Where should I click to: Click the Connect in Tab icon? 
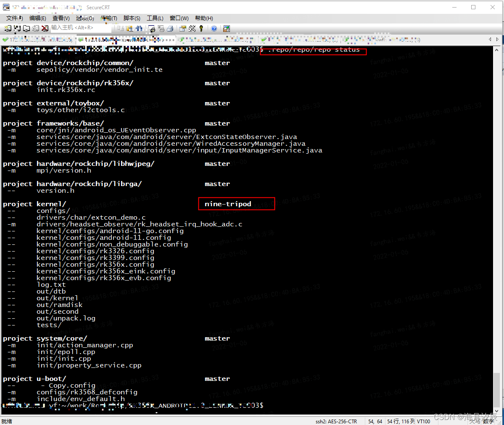(26, 29)
